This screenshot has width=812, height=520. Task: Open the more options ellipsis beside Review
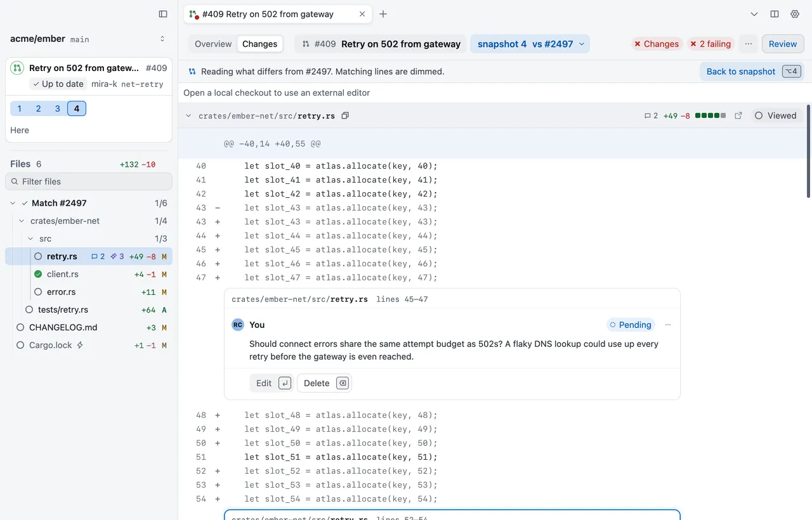pos(749,44)
